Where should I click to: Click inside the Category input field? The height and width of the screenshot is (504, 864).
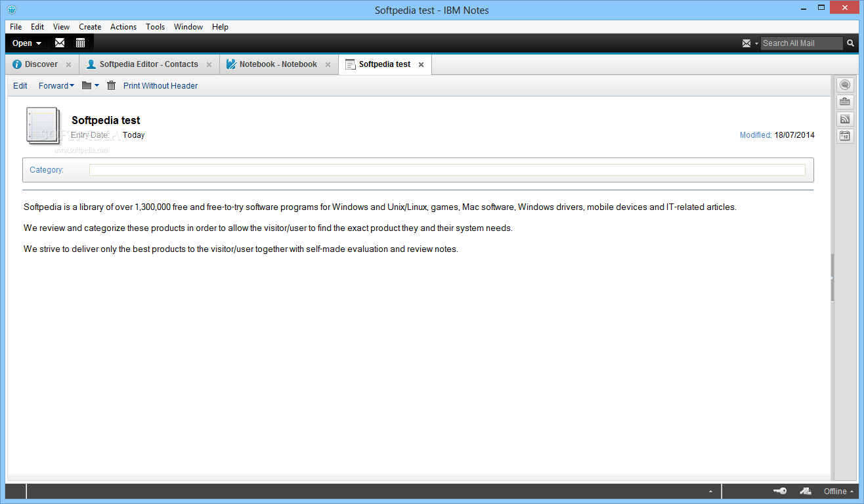tap(447, 170)
